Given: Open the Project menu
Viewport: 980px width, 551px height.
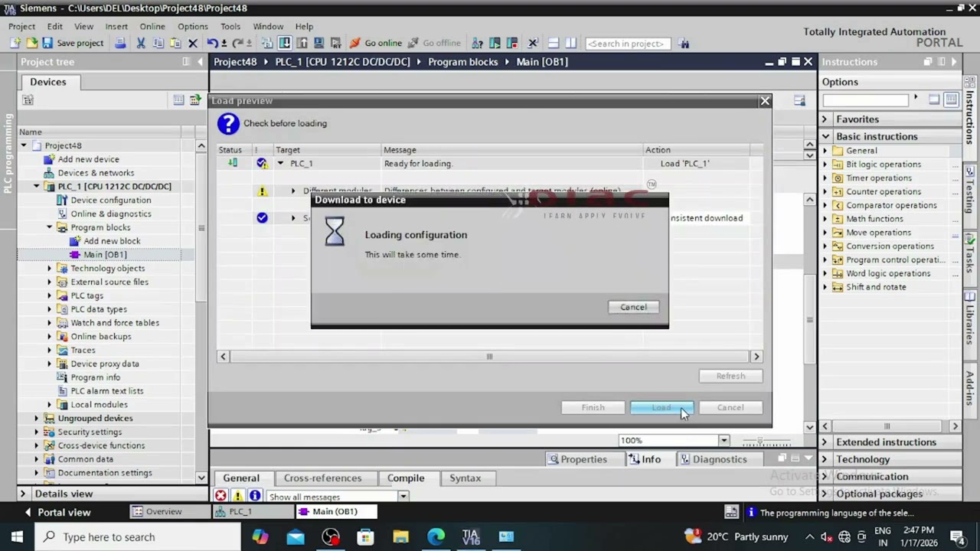Looking at the screenshot, I should coord(21,26).
